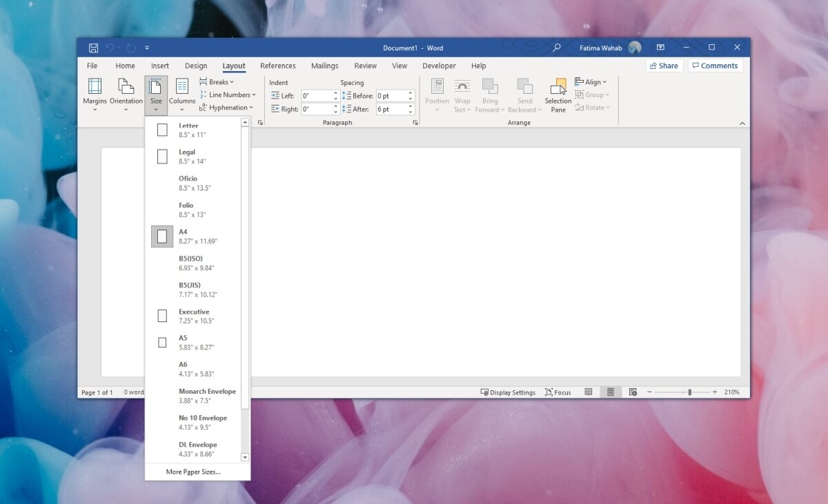Screen dimensions: 828x504
Task: Open the Developer tab
Action: click(x=439, y=65)
